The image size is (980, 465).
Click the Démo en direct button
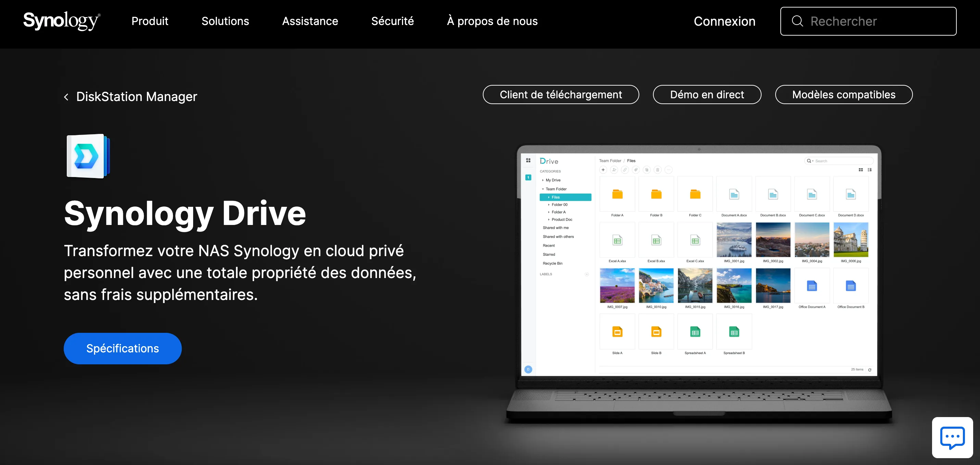pyautogui.click(x=707, y=95)
